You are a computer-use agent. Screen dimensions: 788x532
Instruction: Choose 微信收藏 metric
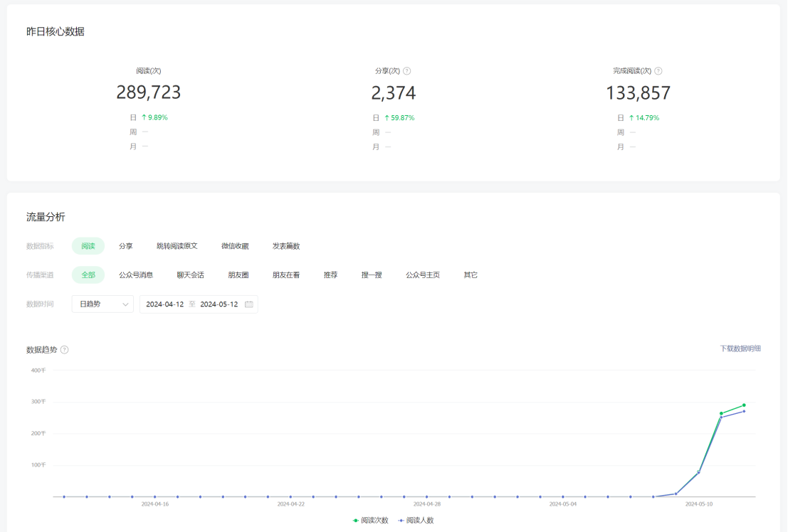(235, 246)
